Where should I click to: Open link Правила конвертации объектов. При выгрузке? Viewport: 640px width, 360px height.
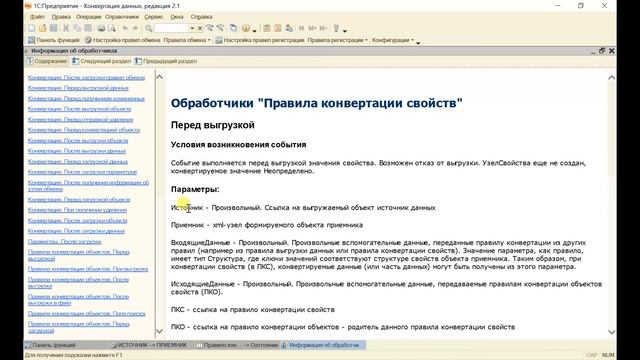88,269
